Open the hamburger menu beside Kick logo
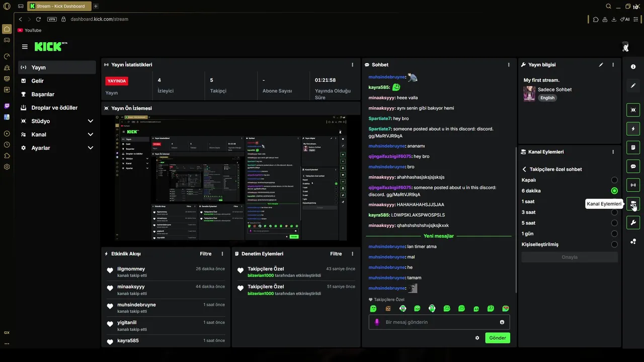The height and width of the screenshot is (362, 644). coord(25,47)
